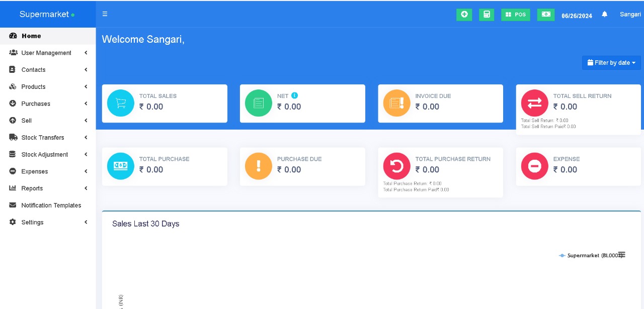
Task: Click the Total Sell Return exchange icon
Action: 535,103
